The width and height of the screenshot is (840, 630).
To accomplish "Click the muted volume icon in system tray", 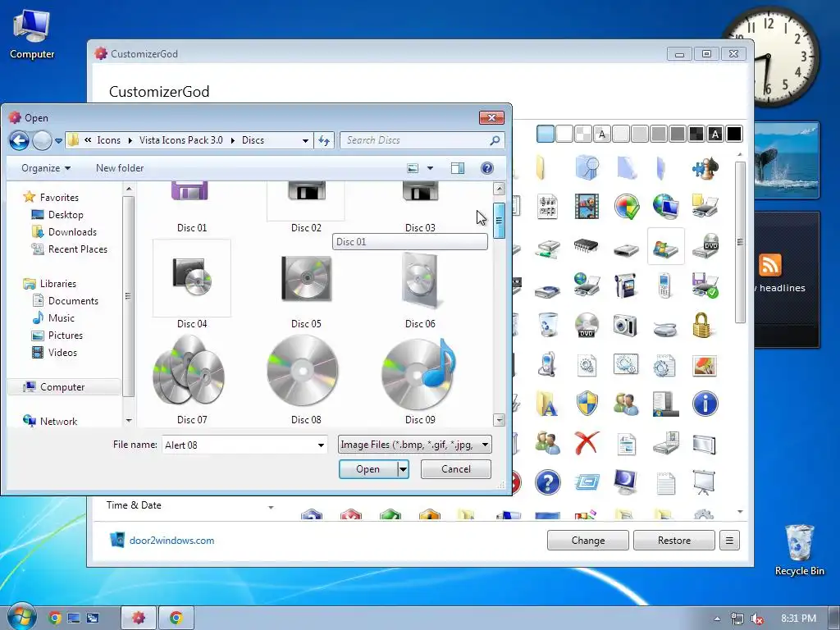I will pyautogui.click(x=757, y=619).
